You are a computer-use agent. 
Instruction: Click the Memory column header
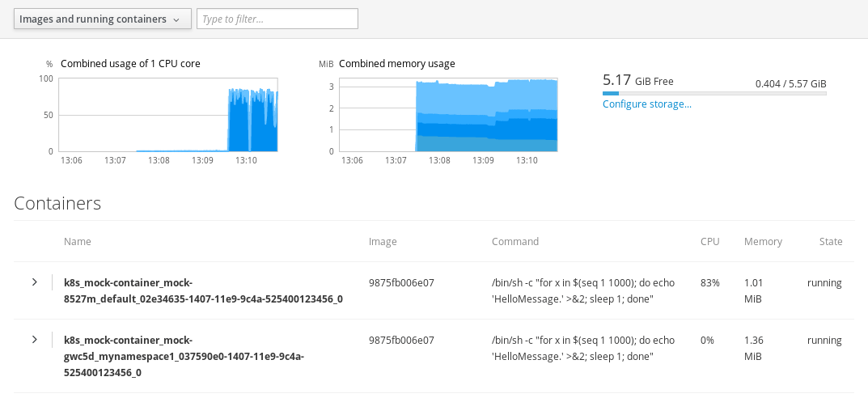763,241
